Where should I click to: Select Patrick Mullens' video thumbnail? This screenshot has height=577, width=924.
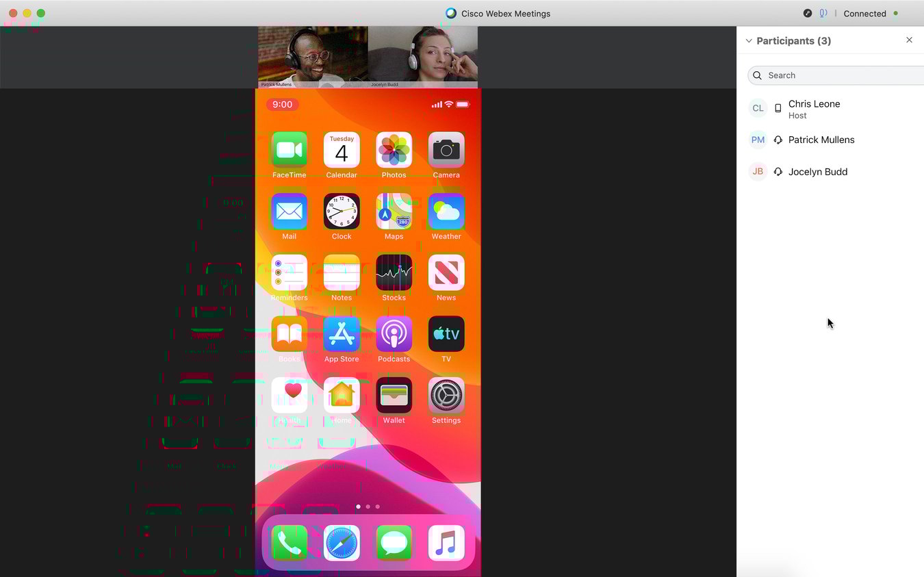pos(313,57)
